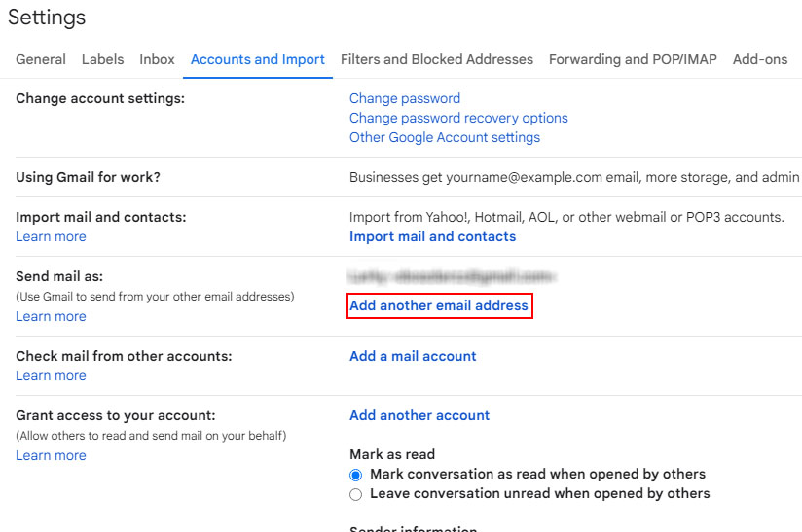Click Add a mail account link
The width and height of the screenshot is (802, 532).
click(413, 356)
